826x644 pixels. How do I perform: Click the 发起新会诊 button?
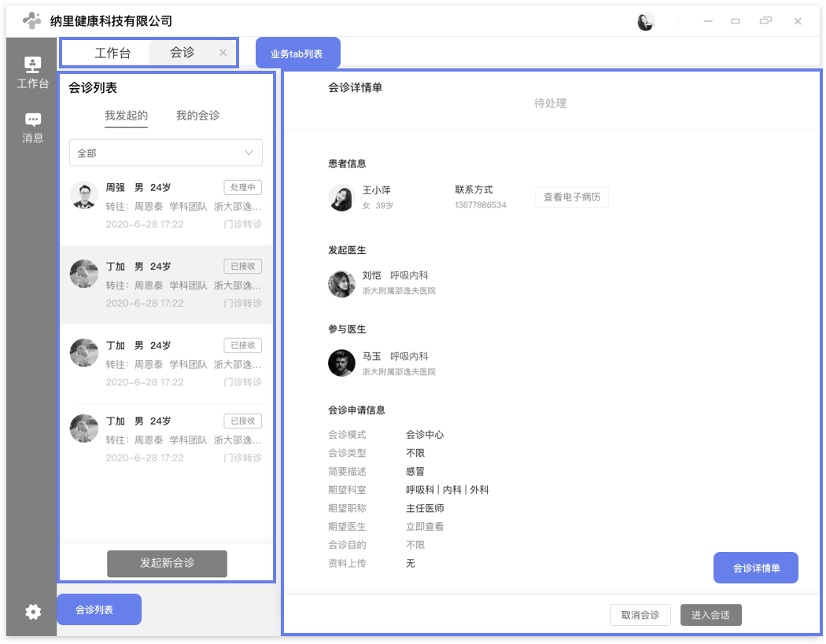[x=167, y=564]
